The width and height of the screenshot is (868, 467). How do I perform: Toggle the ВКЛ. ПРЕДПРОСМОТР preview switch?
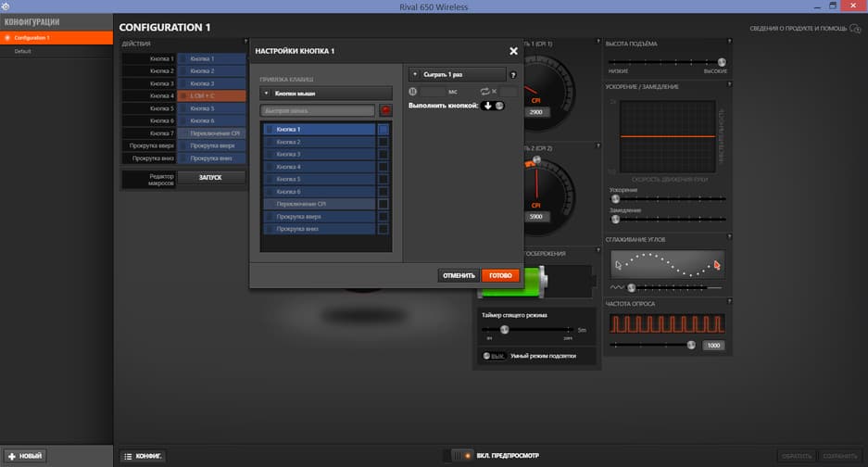463,455
